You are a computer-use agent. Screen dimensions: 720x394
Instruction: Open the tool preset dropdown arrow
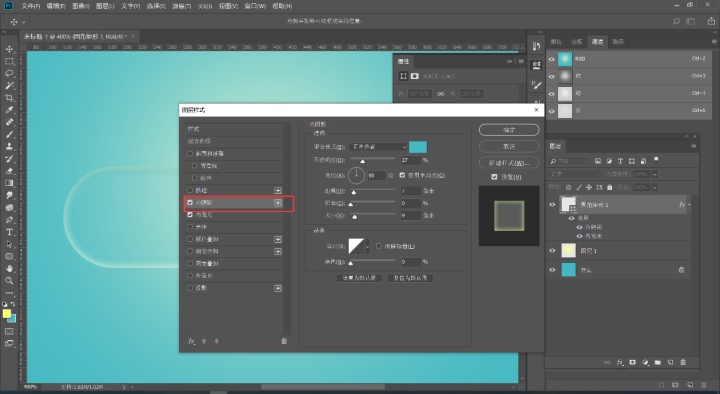[23, 22]
